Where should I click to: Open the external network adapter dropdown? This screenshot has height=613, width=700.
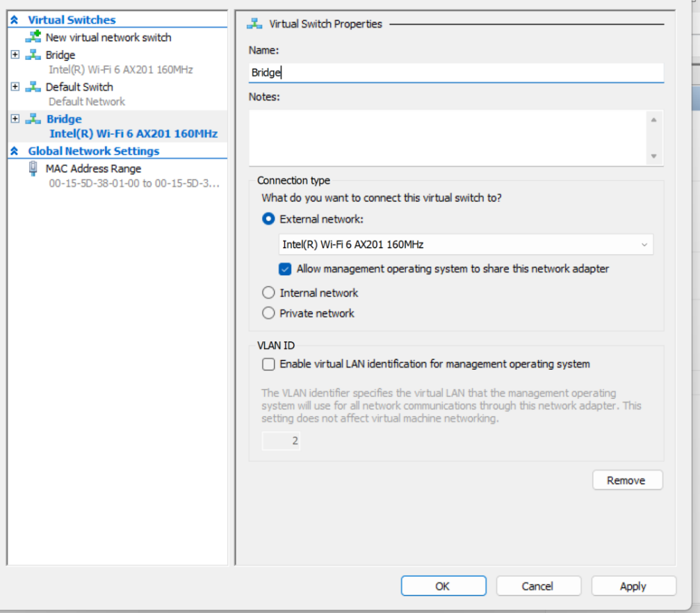tap(645, 245)
